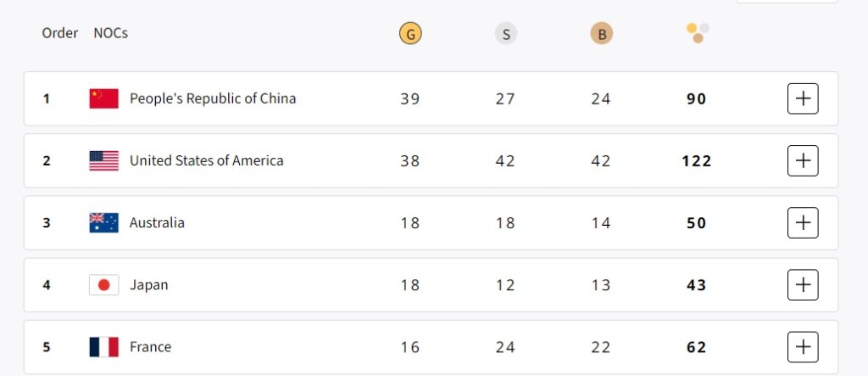The height and width of the screenshot is (376, 868).
Task: Expand the Japan medal details
Action: [x=803, y=285]
